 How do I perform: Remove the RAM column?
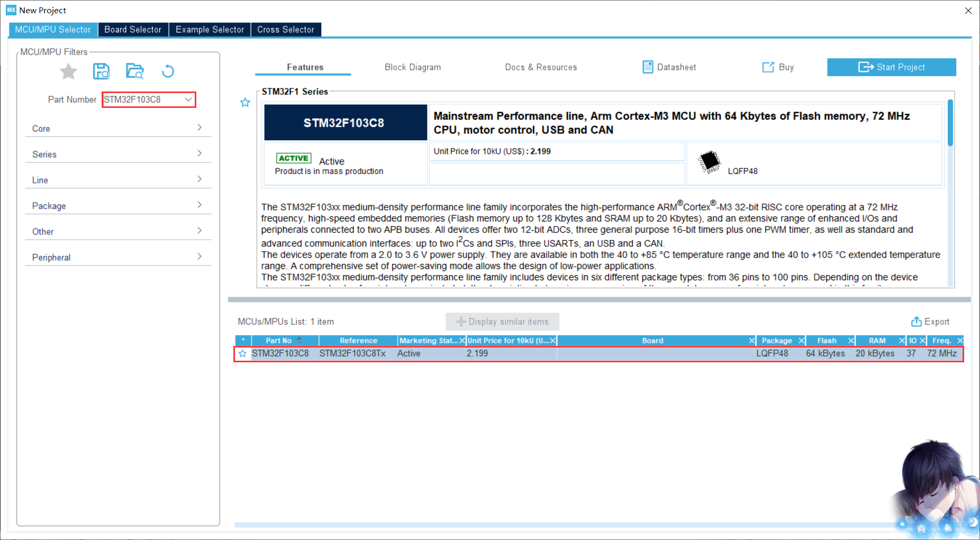902,341
